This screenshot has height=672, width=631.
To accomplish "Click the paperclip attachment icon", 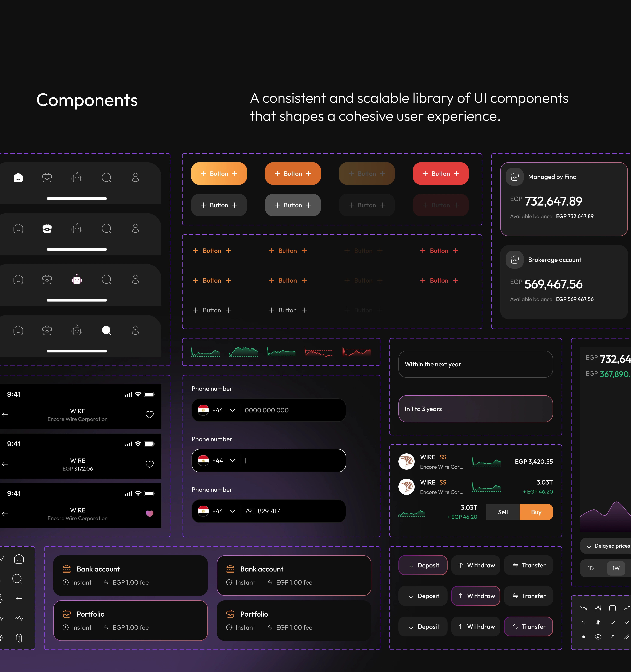I will tap(19, 638).
